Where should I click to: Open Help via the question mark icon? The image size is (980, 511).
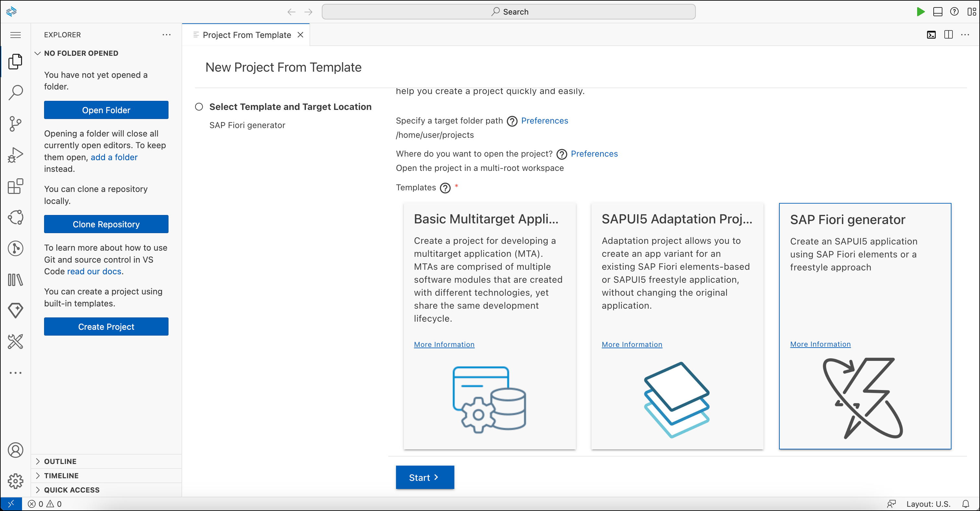pos(954,12)
